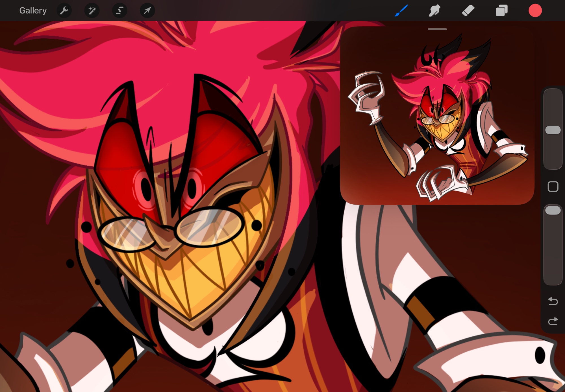
Task: Activate the Transform arrow tool
Action: pyautogui.click(x=147, y=11)
